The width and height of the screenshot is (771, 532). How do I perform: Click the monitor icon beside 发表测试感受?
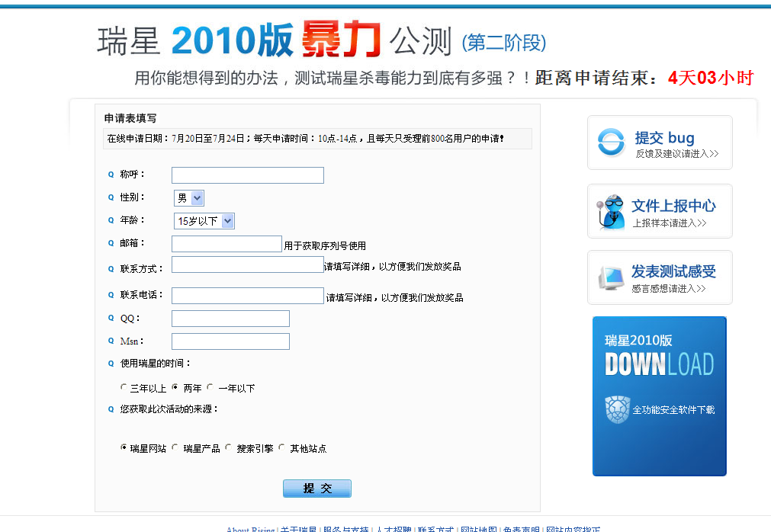pos(611,278)
